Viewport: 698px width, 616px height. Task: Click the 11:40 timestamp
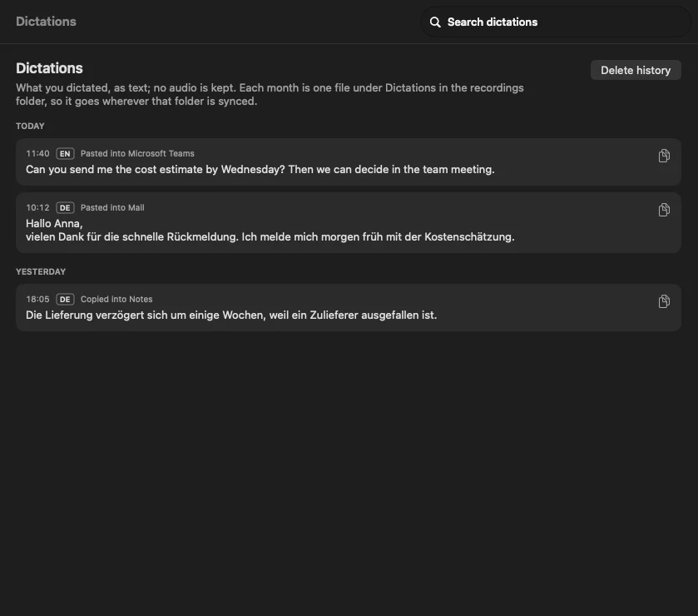(37, 154)
